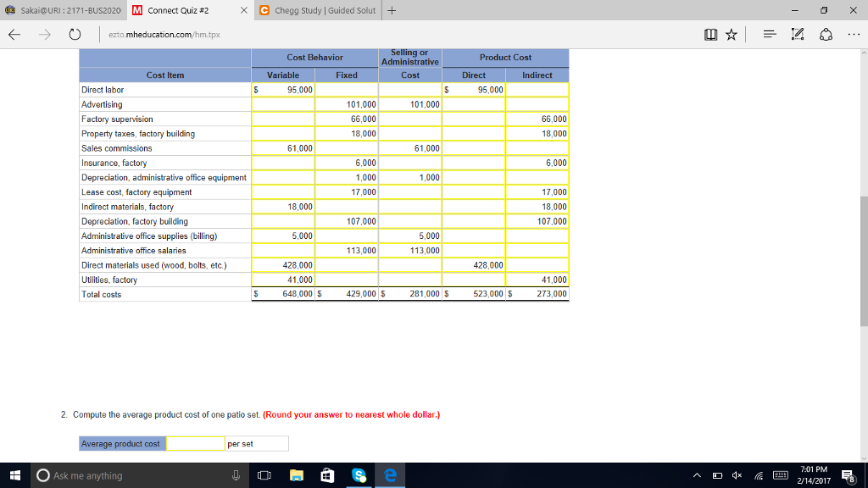Open Edge More actions ellipsis menu
The height and width of the screenshot is (488, 868).
click(854, 34)
